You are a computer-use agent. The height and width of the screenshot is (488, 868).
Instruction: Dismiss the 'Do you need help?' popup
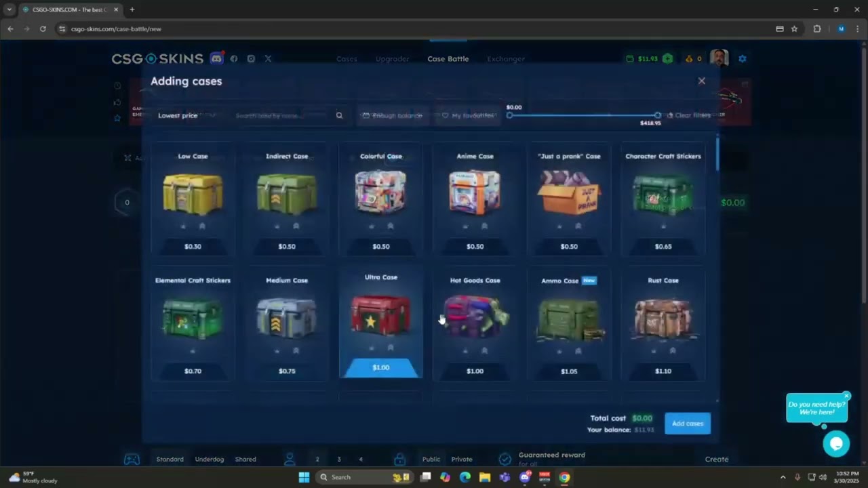click(x=846, y=396)
